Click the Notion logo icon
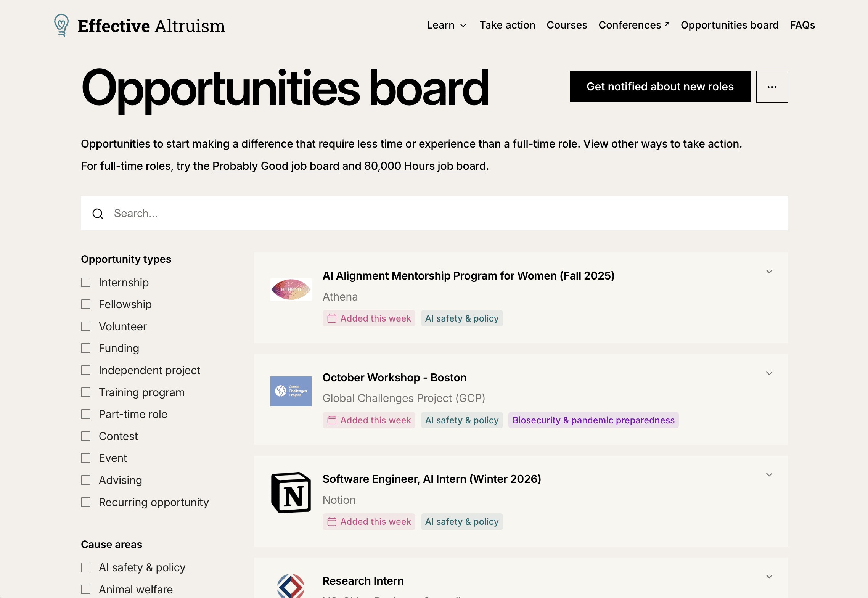Image resolution: width=868 pixels, height=598 pixels. click(291, 493)
